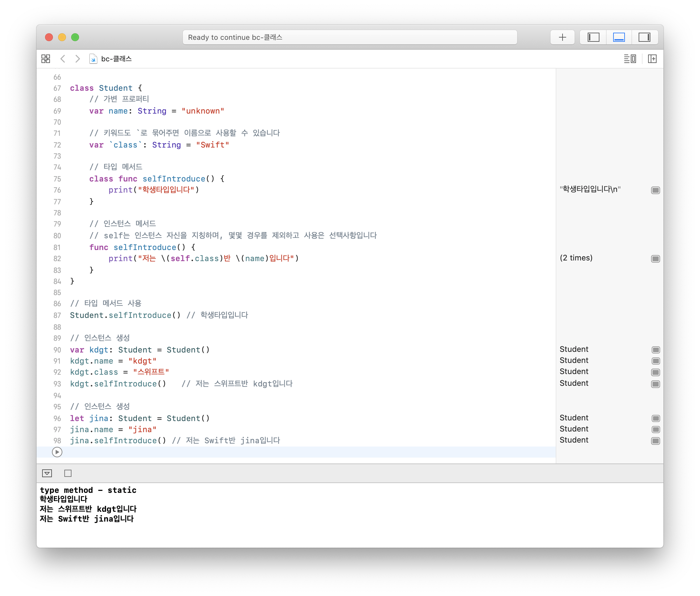Screen dimensions: 700x596
Task: Show inline result for line 98 Student
Action: pyautogui.click(x=655, y=441)
